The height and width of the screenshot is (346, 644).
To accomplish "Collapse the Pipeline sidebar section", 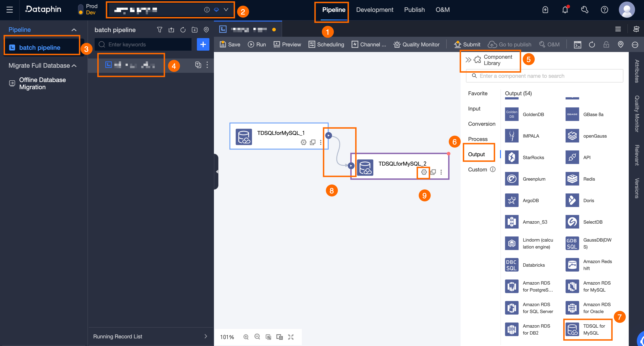I will click(74, 30).
